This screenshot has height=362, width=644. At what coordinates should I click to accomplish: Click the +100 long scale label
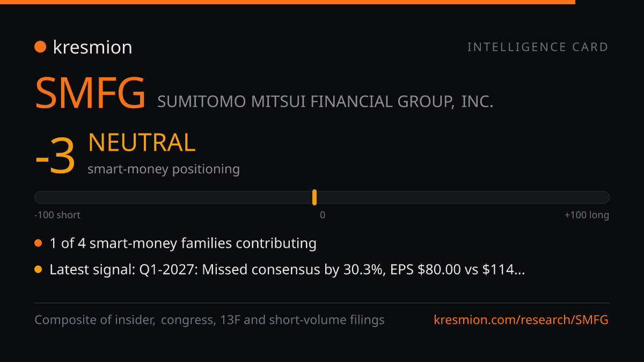coord(587,215)
